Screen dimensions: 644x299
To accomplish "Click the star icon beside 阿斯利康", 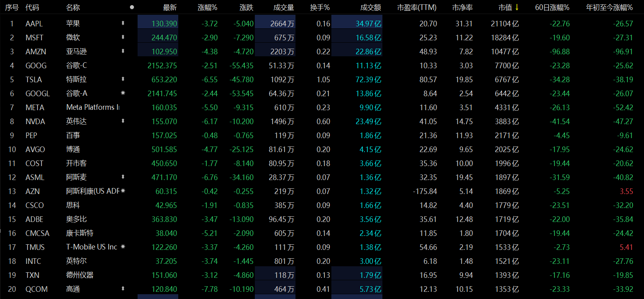I will (x=123, y=191).
